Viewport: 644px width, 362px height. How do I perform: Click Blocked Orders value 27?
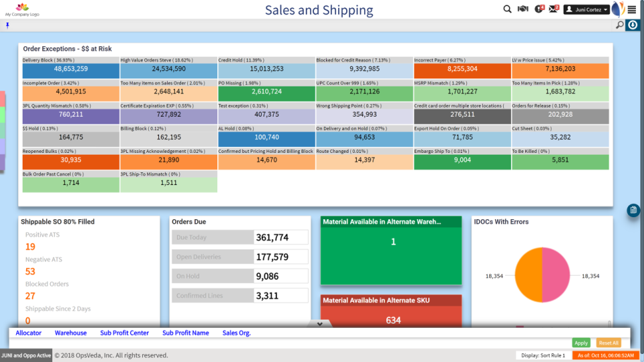coord(30,296)
